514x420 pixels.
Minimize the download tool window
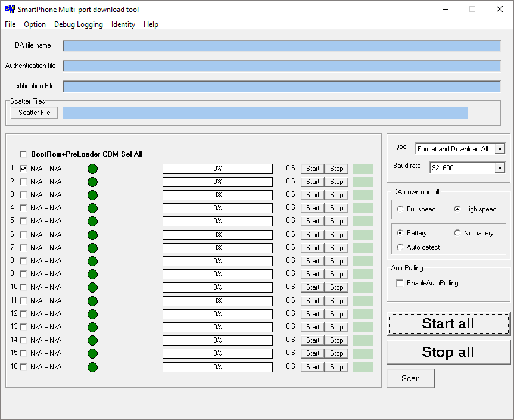coord(446,9)
